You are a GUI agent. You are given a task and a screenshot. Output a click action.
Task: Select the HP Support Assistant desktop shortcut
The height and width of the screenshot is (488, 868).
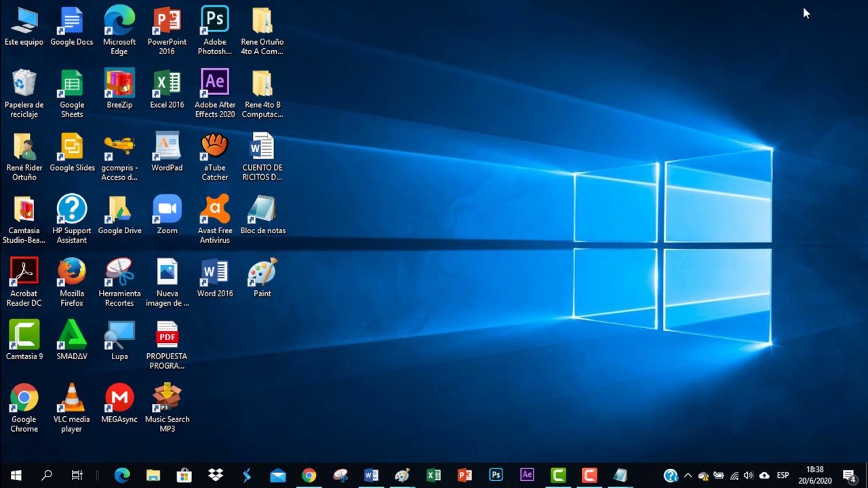tap(72, 220)
